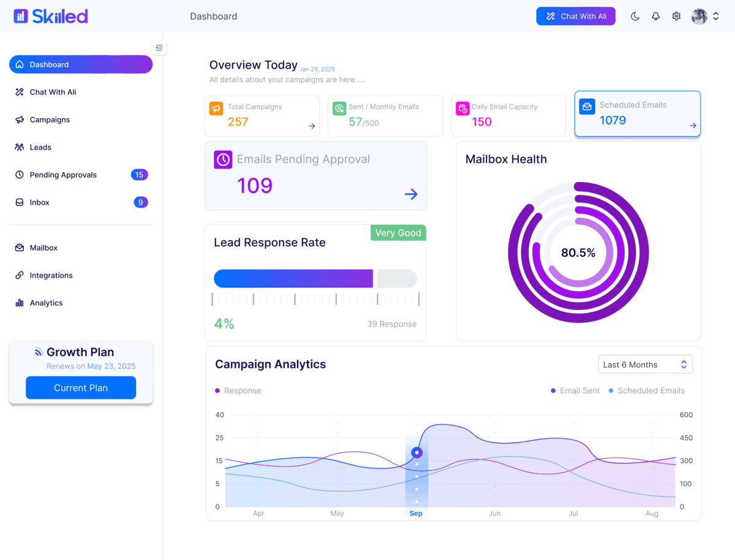Toggle dark mode with the moon icon
The width and height of the screenshot is (735, 560).
[635, 16]
